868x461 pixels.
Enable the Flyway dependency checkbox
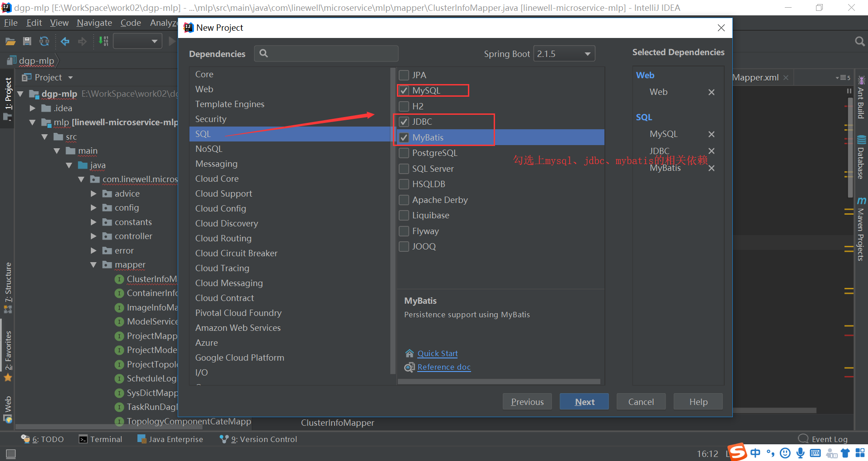[x=404, y=231]
